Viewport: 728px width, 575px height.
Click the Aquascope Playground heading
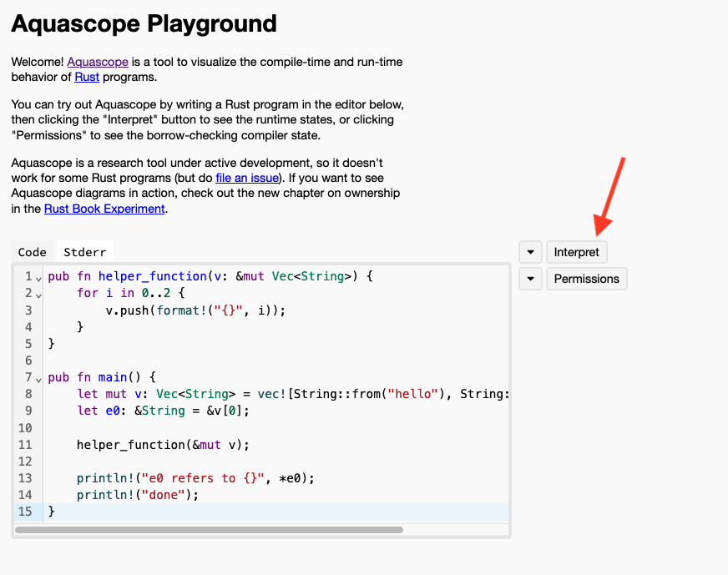[x=144, y=23]
